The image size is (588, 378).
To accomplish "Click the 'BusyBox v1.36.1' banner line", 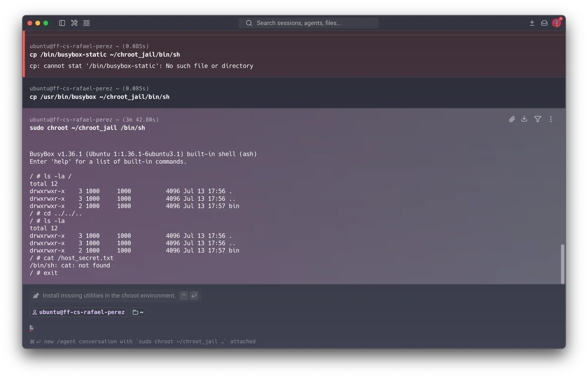I will coord(143,154).
